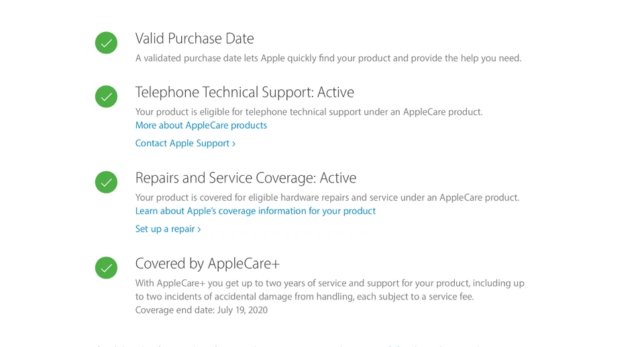Click the checkmark icon next to Telephone Technical Support
This screenshot has height=347, width=644.
[106, 97]
